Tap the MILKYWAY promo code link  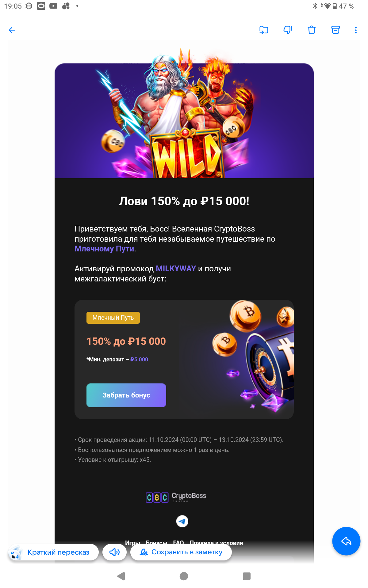pos(176,269)
